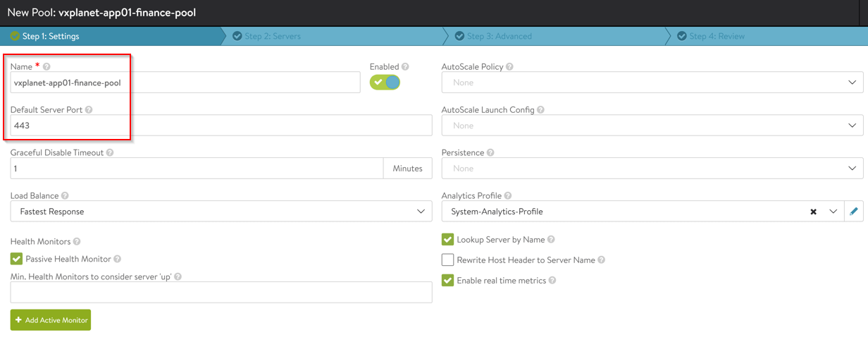Screen dimensions: 868x347
Task: Click the Default Server Port field
Action: click(221, 126)
